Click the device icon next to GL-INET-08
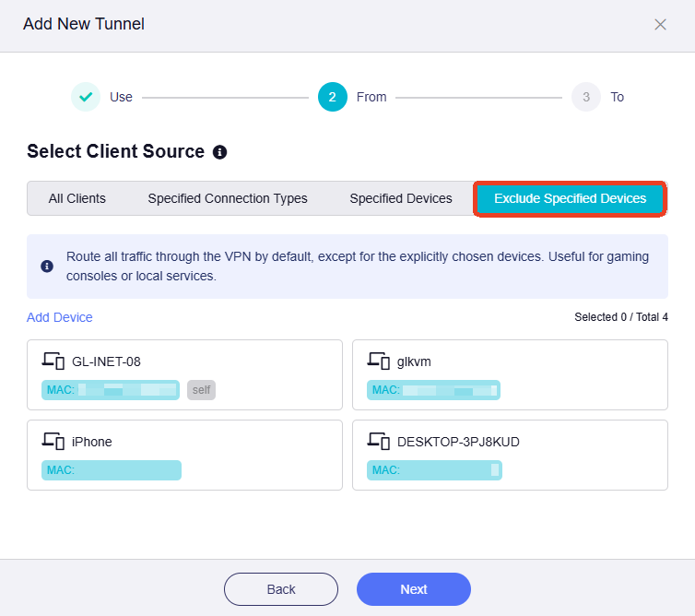This screenshot has height=616, width=695. 53,361
